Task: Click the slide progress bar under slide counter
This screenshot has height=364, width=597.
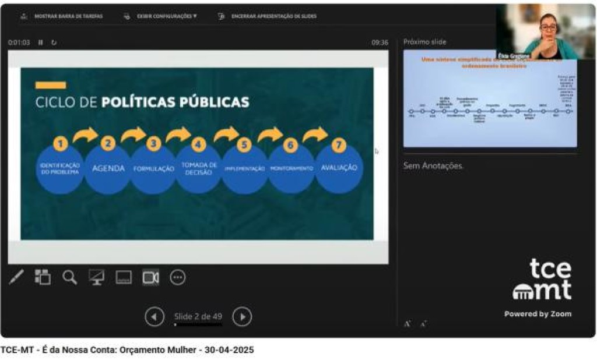Action: 198,324
